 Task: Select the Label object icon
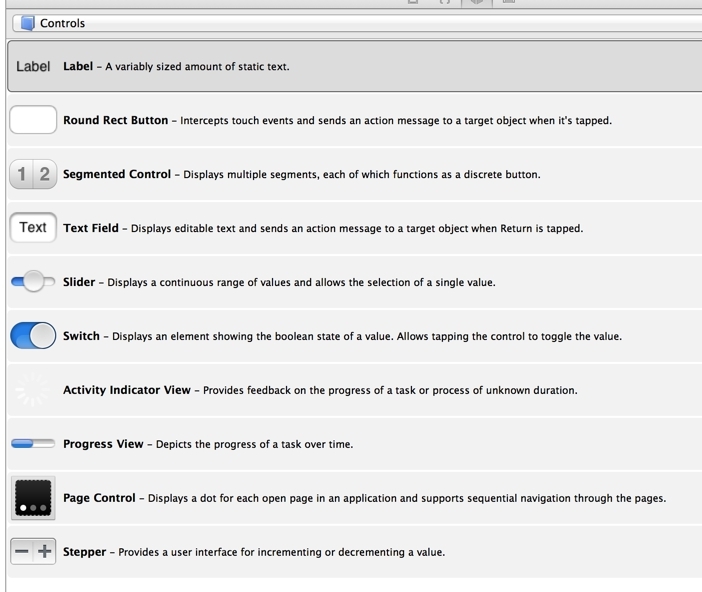[x=33, y=66]
